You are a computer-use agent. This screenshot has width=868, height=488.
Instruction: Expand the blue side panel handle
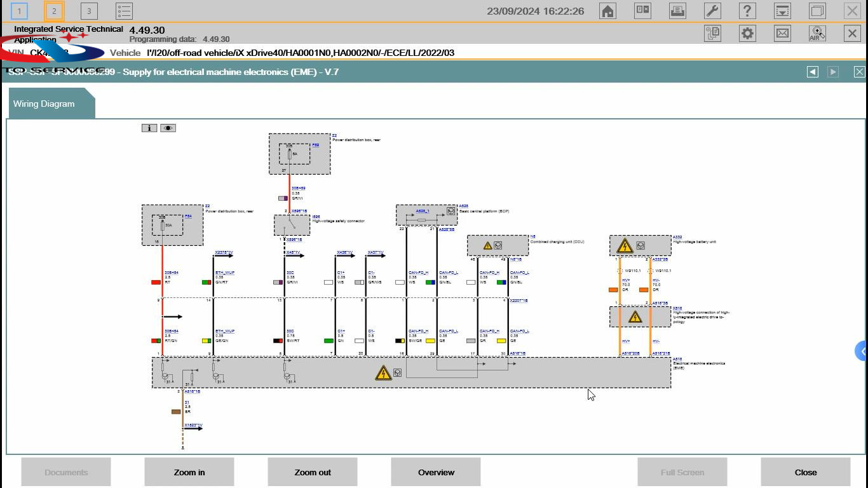862,351
